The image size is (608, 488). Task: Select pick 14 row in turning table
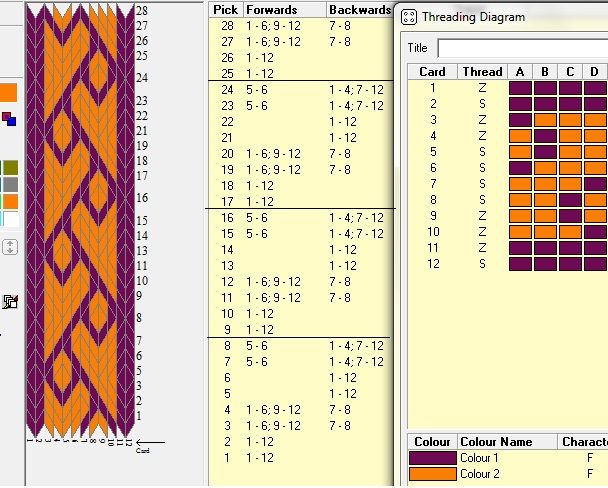tap(301, 250)
